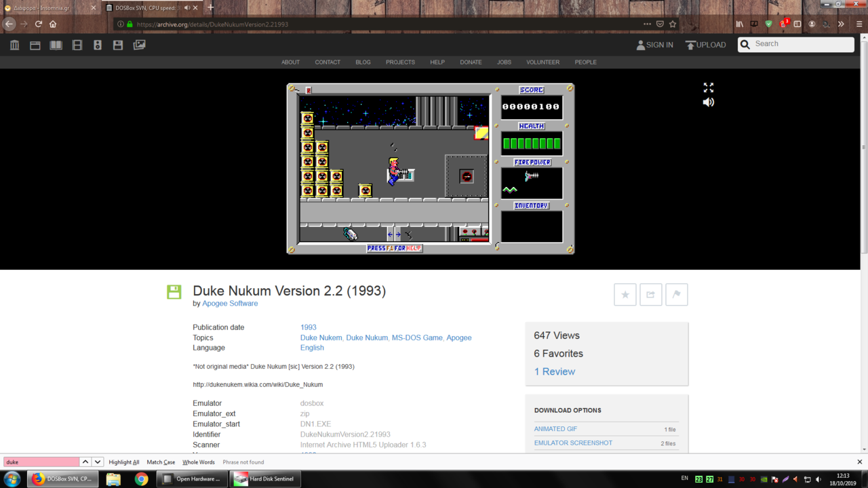Open the ABOUT menu item

290,62
